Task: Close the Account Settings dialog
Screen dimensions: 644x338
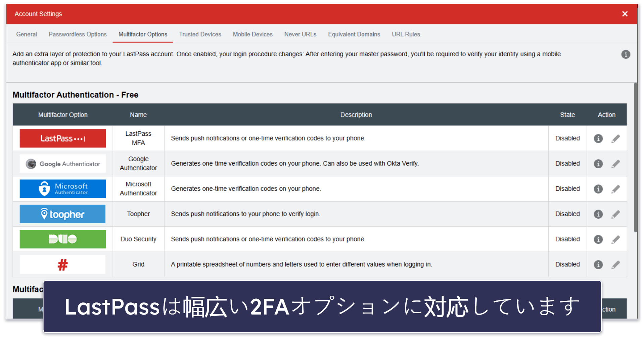Action: pyautogui.click(x=625, y=14)
